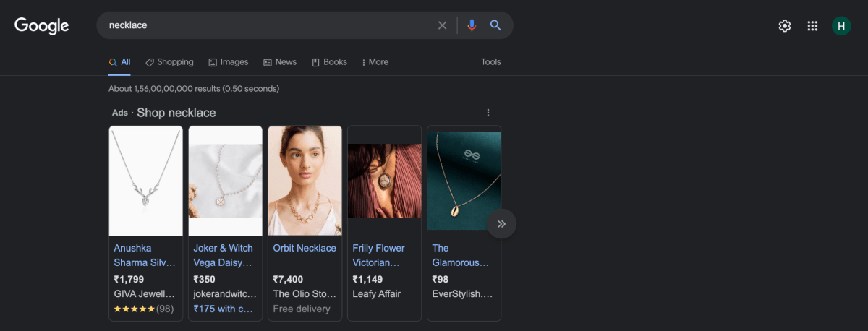Select the All tab

(x=120, y=62)
